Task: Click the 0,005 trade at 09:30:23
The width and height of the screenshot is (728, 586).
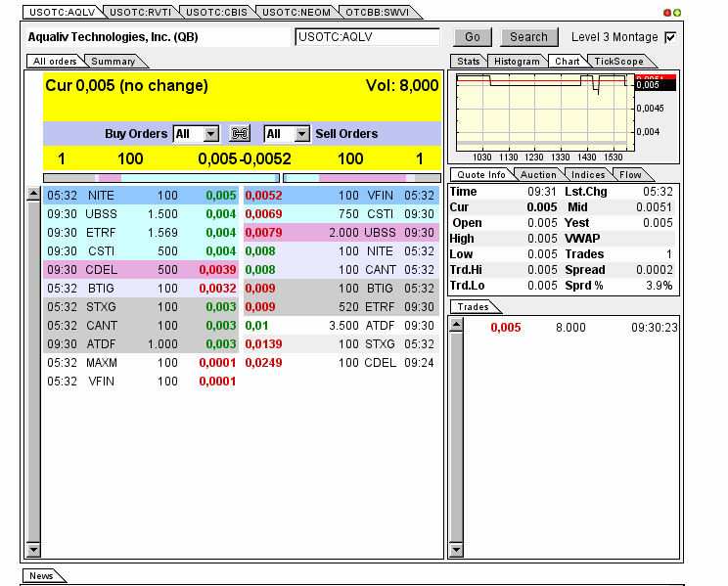Action: 571,328
